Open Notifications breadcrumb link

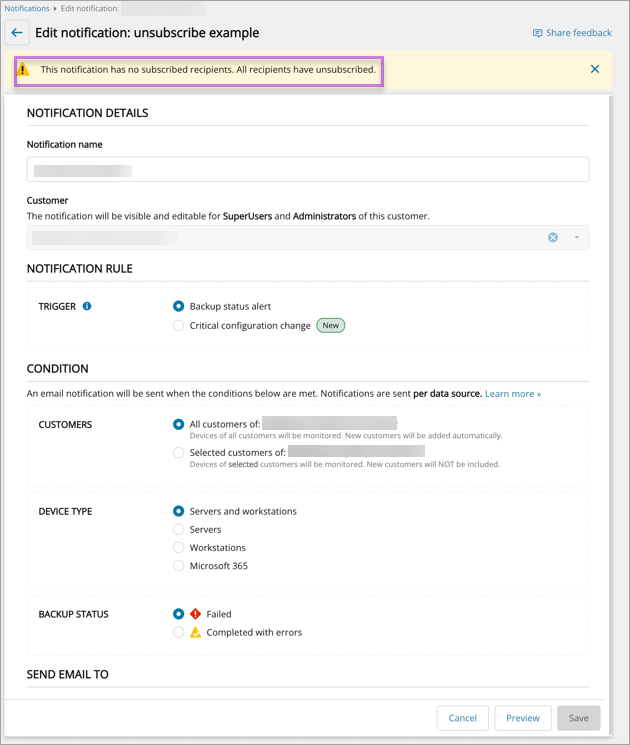pyautogui.click(x=27, y=8)
